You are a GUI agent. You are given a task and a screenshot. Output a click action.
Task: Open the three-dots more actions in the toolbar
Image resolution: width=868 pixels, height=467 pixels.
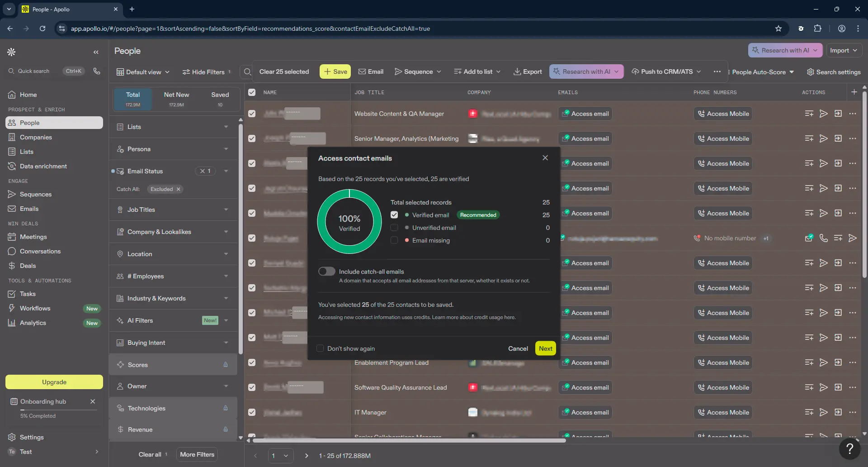[x=717, y=71]
